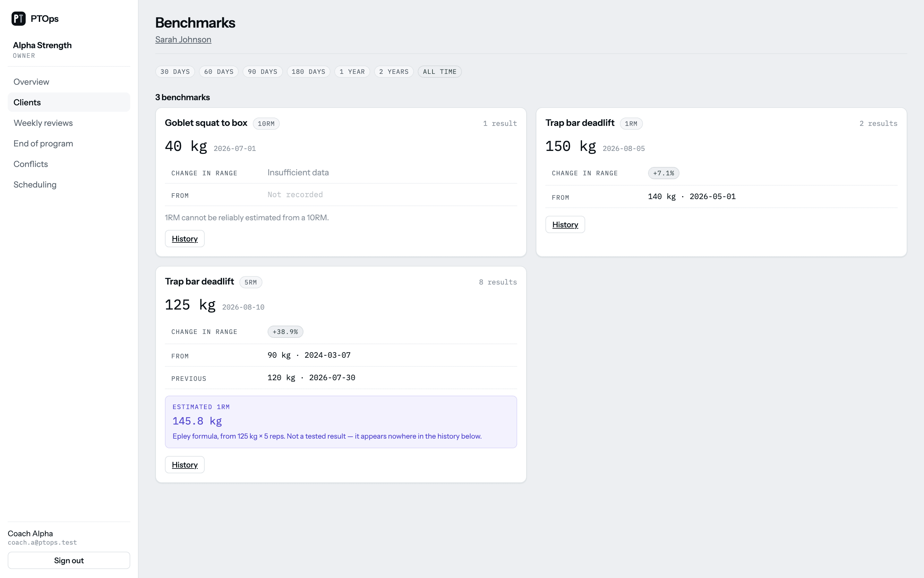
Task: Click the +38.9% change badge
Action: [285, 332]
